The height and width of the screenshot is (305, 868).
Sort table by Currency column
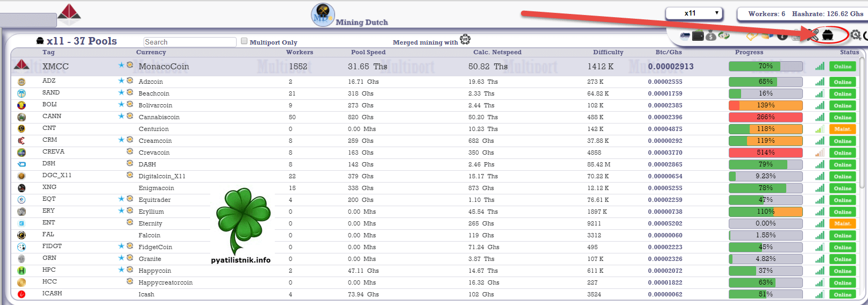(x=151, y=52)
